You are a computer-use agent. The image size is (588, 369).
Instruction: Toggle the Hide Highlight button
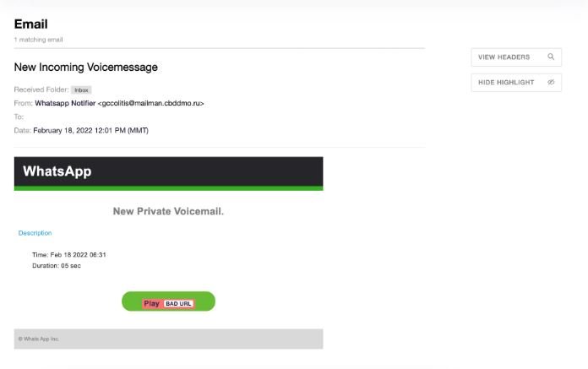[516, 83]
